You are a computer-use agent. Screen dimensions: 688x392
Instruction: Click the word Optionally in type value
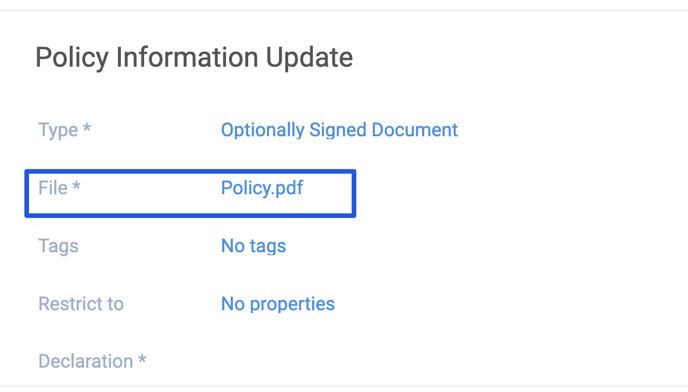[262, 130]
